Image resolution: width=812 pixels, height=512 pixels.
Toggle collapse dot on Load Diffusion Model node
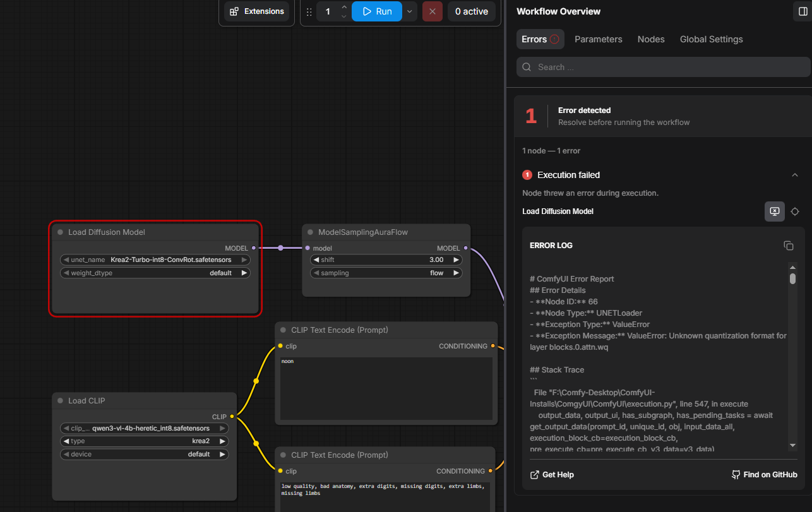pos(61,232)
